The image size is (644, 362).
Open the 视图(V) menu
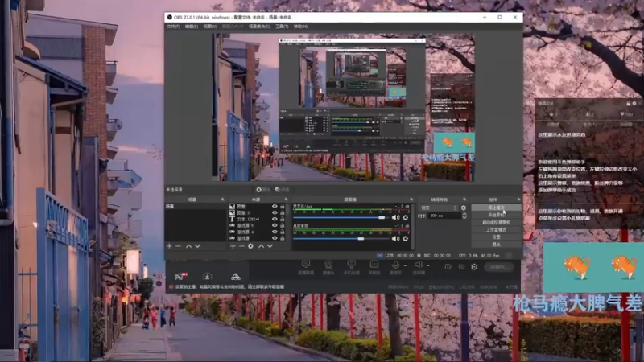tap(210, 27)
